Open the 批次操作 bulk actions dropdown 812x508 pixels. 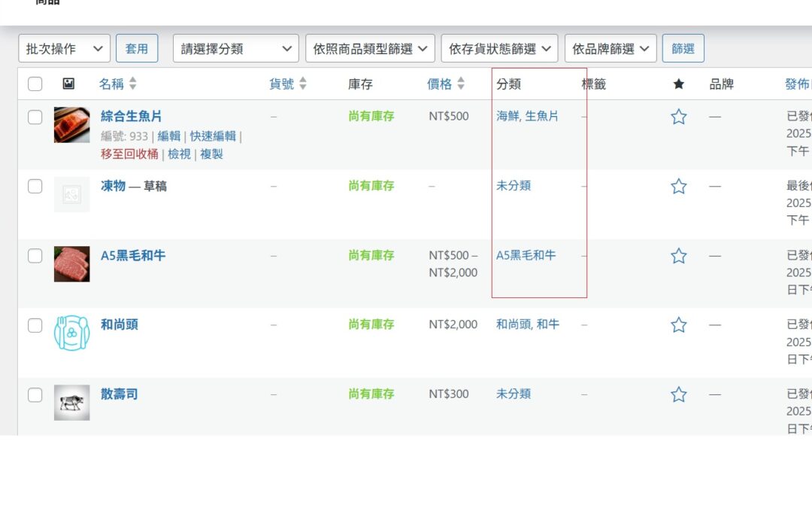(x=64, y=49)
